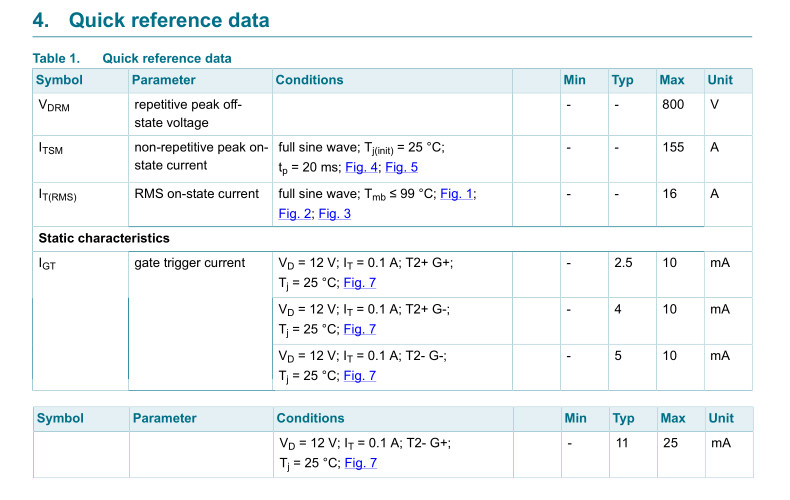This screenshot has width=790, height=500.
Task: Open the Fig. 2 link
Action: (x=294, y=213)
